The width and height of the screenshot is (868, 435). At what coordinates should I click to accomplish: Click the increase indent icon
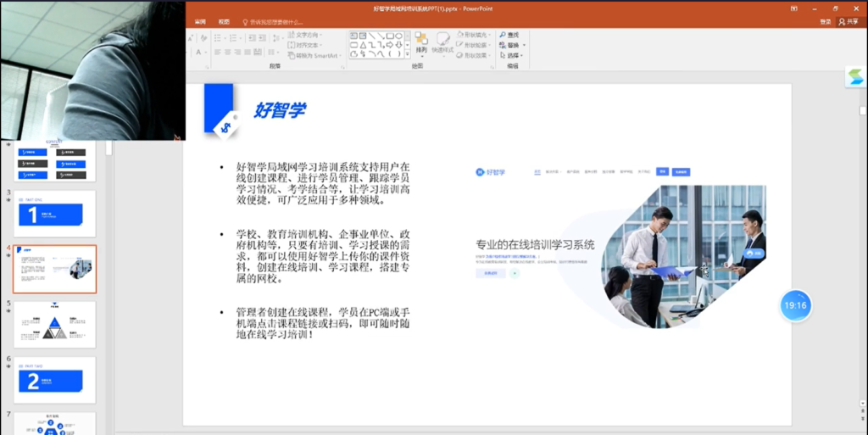tap(263, 37)
